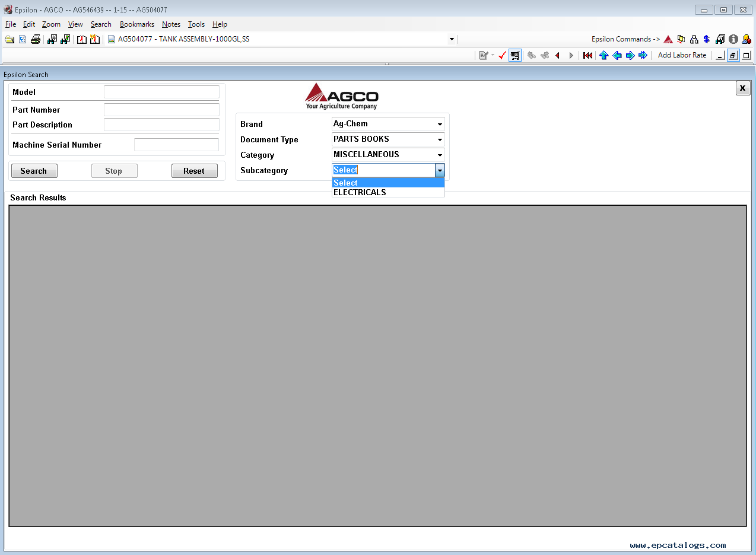Maximize the inner document window

747,55
